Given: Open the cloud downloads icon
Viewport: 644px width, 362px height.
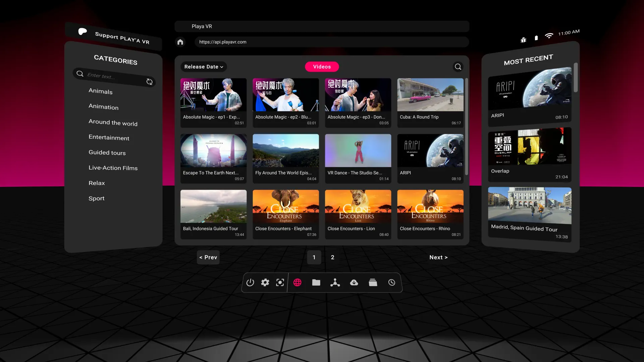Looking at the screenshot, I should coord(354,283).
